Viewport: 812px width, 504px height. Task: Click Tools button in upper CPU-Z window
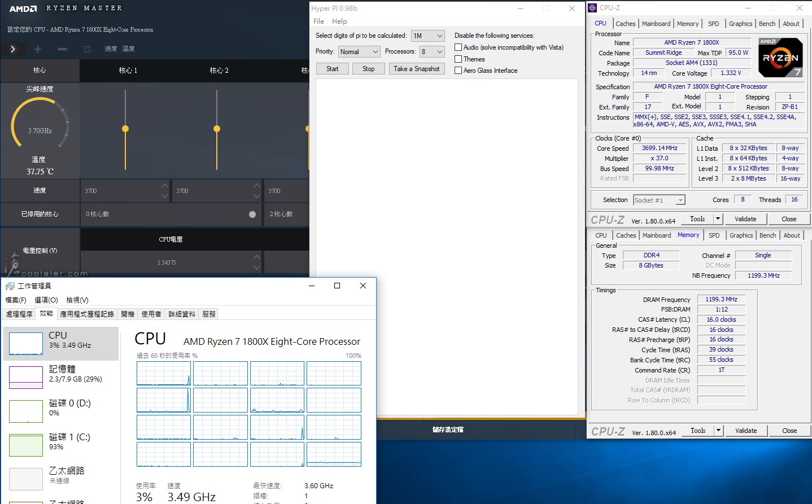pos(697,219)
